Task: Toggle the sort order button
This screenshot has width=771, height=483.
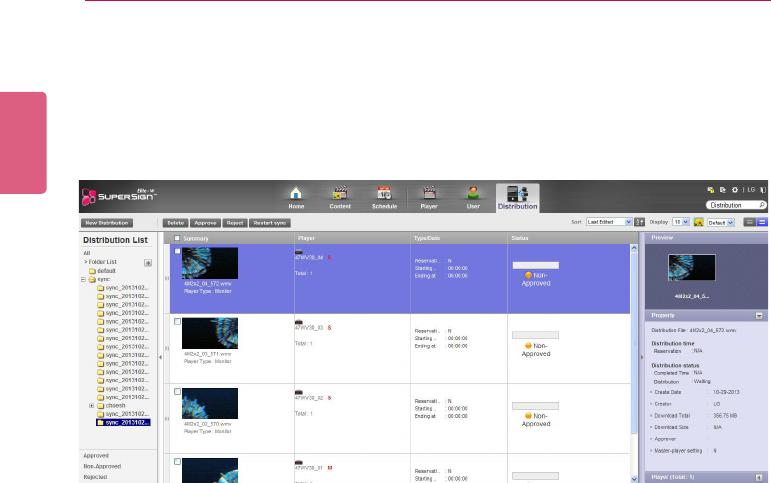Action: pos(639,222)
